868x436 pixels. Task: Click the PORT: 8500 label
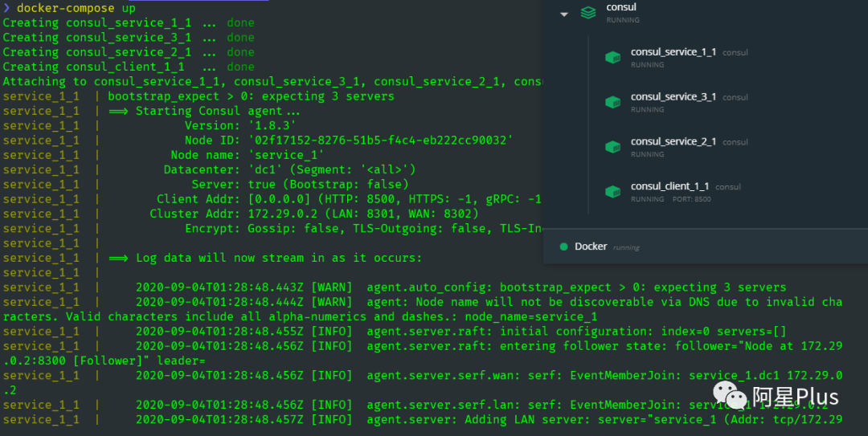pos(691,199)
